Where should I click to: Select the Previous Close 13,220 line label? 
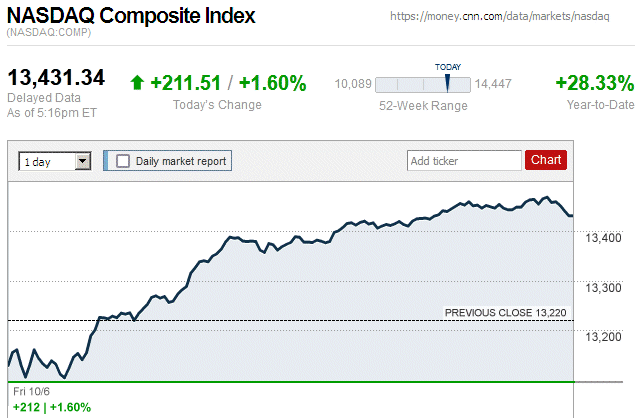pyautogui.click(x=505, y=313)
